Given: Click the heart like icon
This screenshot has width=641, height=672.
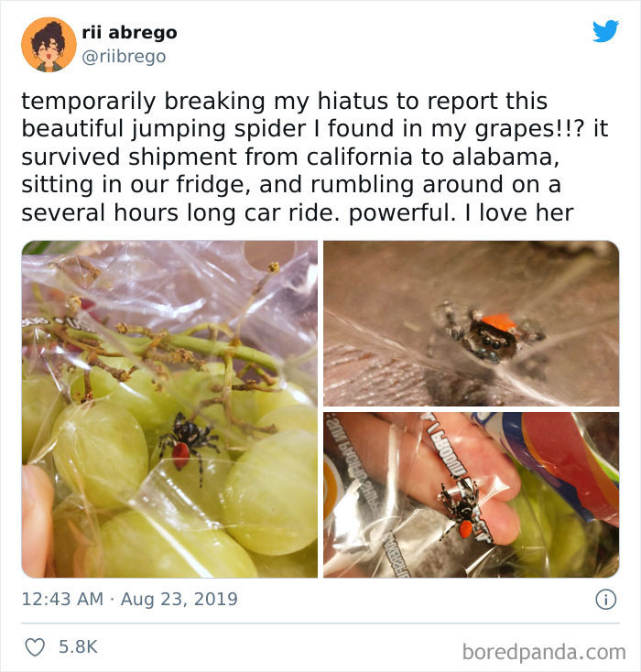Looking at the screenshot, I should point(35,647).
